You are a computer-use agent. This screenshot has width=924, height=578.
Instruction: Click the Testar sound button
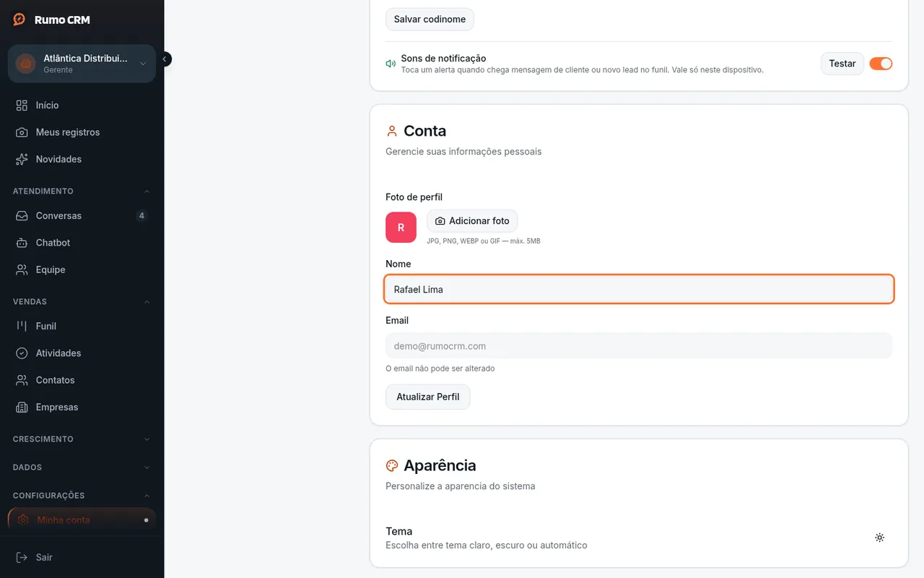tap(842, 64)
